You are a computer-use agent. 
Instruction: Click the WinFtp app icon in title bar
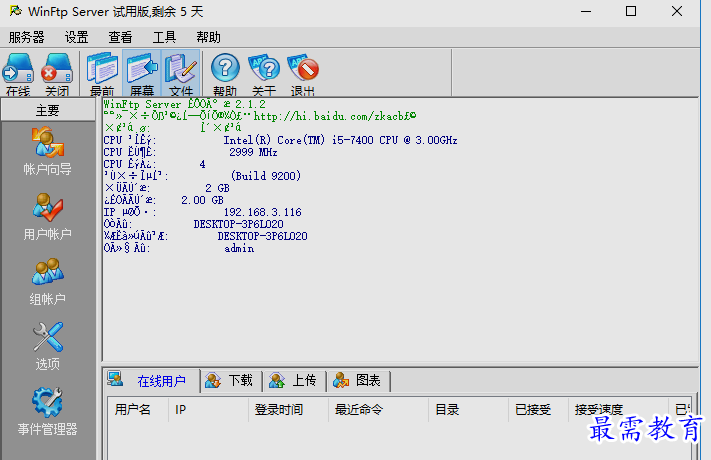[x=15, y=11]
